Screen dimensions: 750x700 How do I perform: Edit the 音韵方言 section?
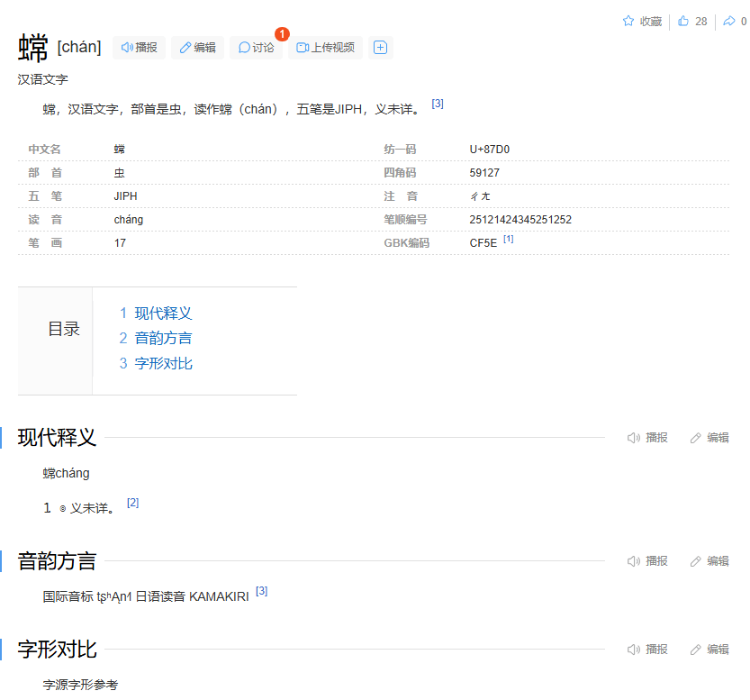pos(709,561)
